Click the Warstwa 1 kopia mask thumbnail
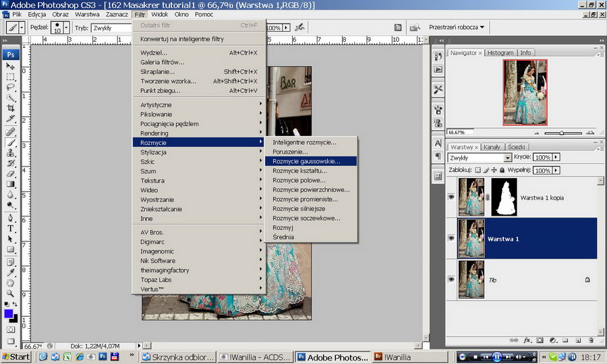Screen dimensions: 607x364 (503, 197)
